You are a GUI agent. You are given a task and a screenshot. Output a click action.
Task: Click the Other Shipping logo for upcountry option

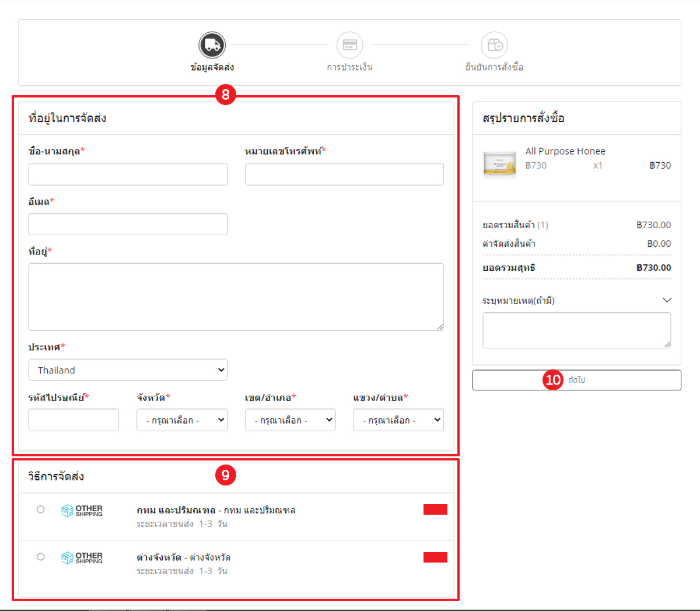point(82,558)
